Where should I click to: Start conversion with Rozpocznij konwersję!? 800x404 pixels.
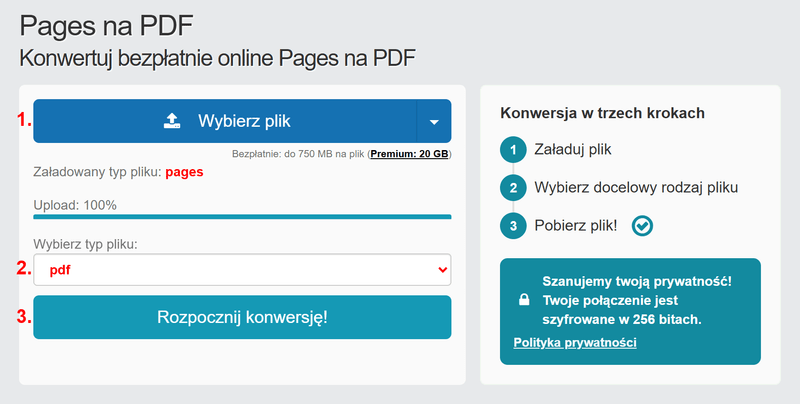click(242, 317)
